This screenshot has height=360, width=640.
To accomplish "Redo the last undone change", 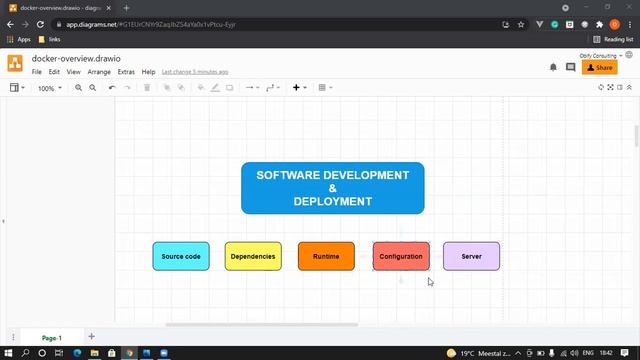I will point(127,88).
